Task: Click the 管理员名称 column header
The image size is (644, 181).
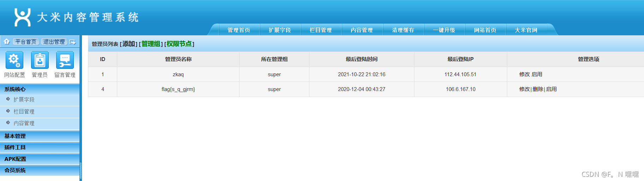Action: [178, 59]
